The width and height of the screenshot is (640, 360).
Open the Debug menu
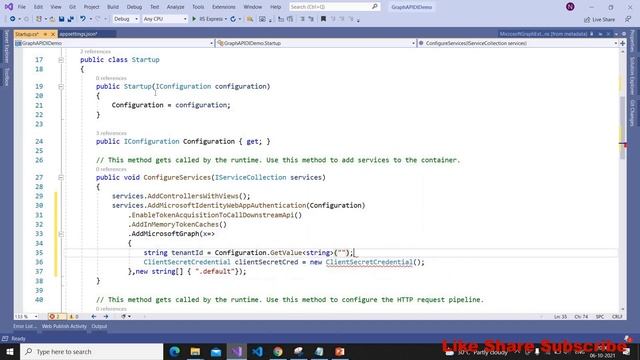[134, 7]
